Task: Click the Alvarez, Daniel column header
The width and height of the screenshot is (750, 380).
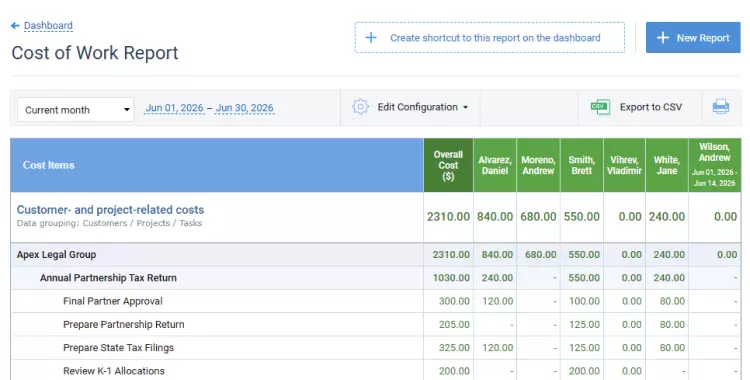Action: [x=495, y=165]
